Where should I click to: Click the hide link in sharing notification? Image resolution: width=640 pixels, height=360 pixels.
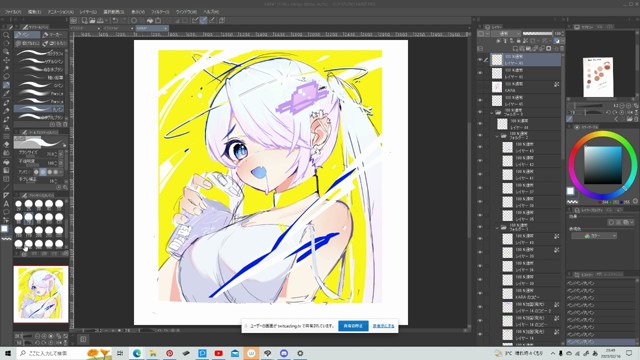pos(383,326)
